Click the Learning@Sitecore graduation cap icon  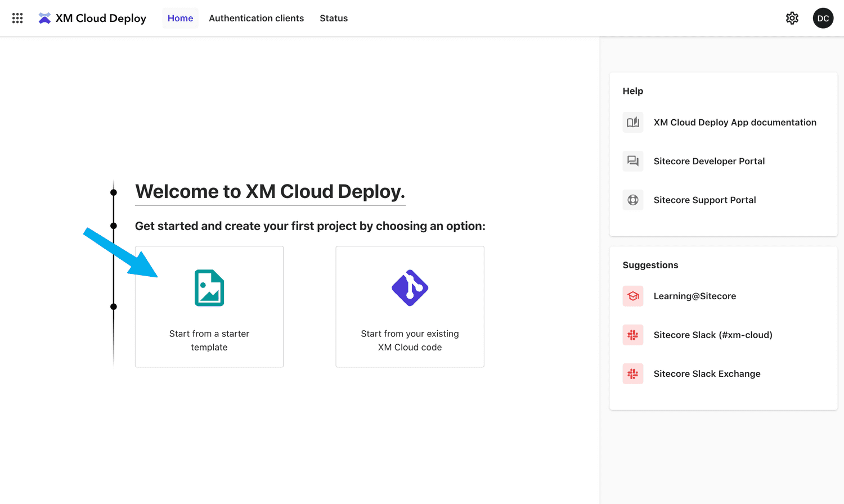click(633, 296)
